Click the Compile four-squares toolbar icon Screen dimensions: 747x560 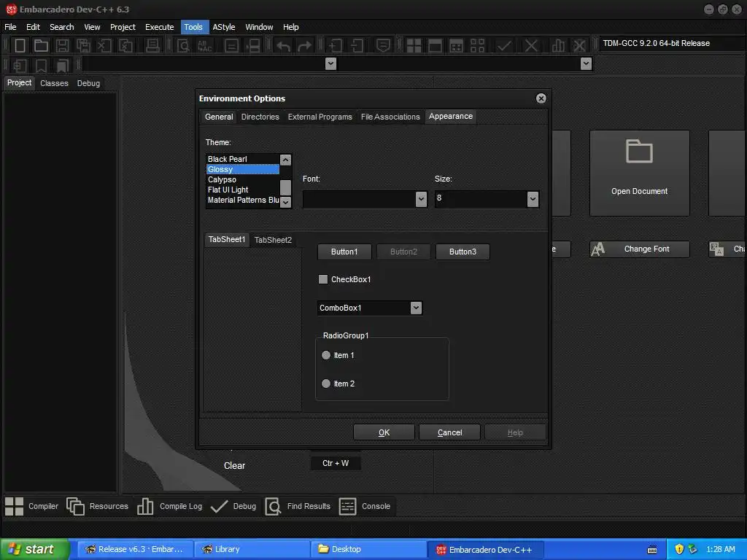414,46
